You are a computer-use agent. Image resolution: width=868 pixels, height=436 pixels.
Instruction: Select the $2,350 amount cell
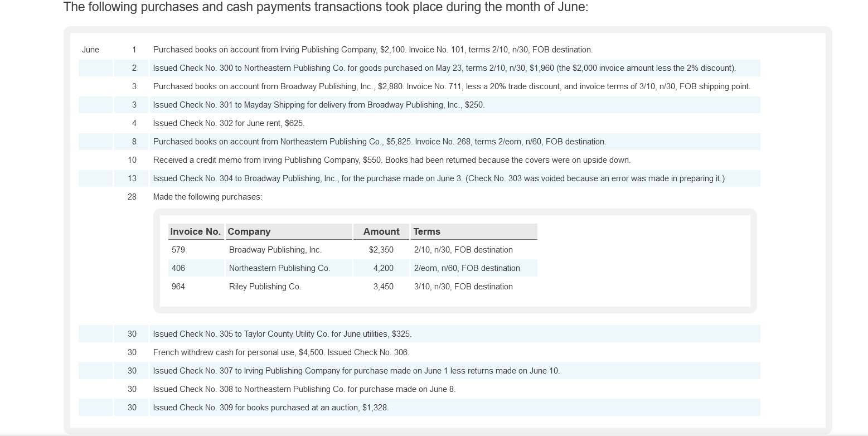coord(381,250)
